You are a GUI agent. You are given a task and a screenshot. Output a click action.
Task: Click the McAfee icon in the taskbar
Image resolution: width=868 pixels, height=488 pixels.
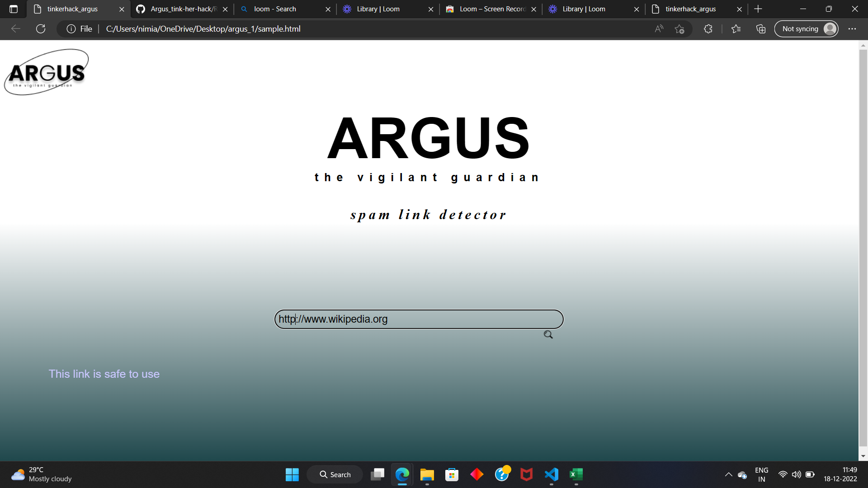[526, 474]
